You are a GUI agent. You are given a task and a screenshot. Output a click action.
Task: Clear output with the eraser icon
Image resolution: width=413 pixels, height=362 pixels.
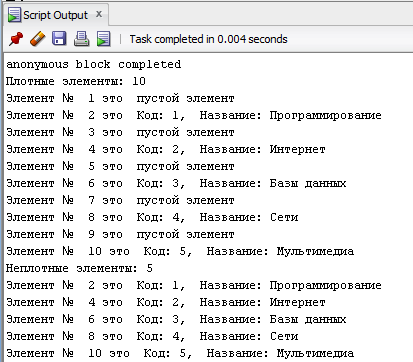tap(37, 39)
